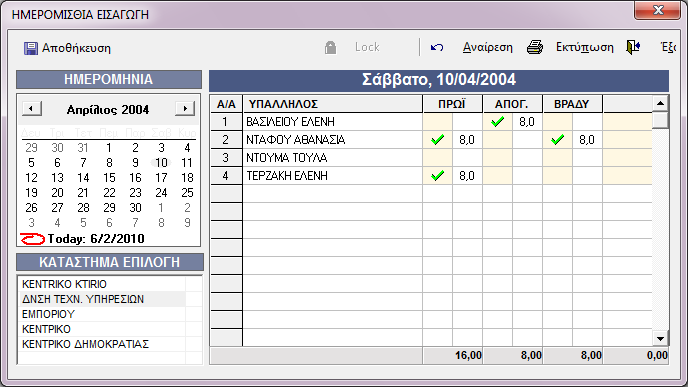This screenshot has width=688, height=387.
Task: Select April 1 in the calendar
Action: pos(109,148)
